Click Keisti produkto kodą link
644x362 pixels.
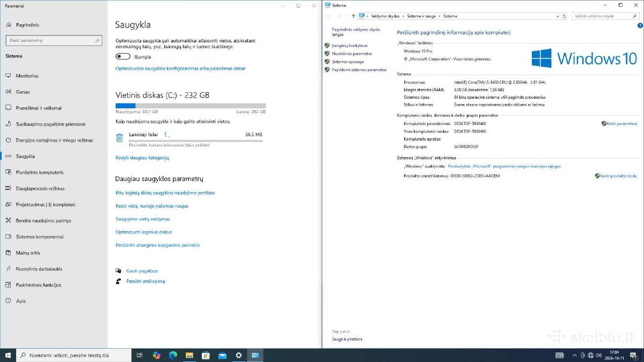[618, 176]
